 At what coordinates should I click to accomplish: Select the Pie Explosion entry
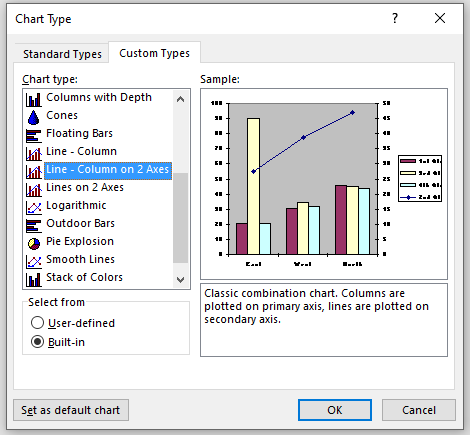pyautogui.click(x=80, y=241)
